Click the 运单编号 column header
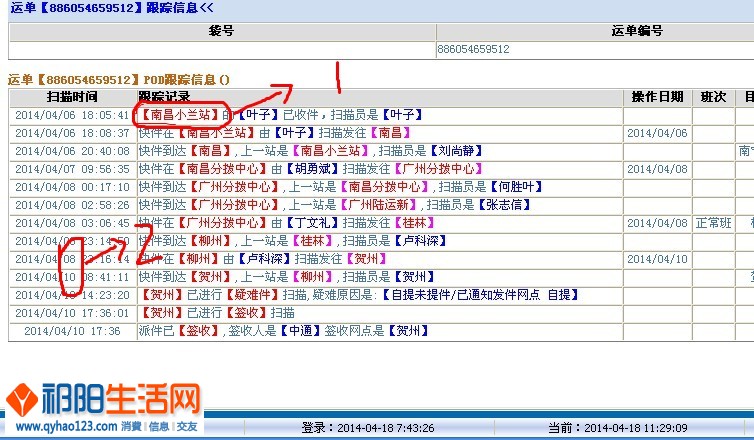 tap(637, 31)
